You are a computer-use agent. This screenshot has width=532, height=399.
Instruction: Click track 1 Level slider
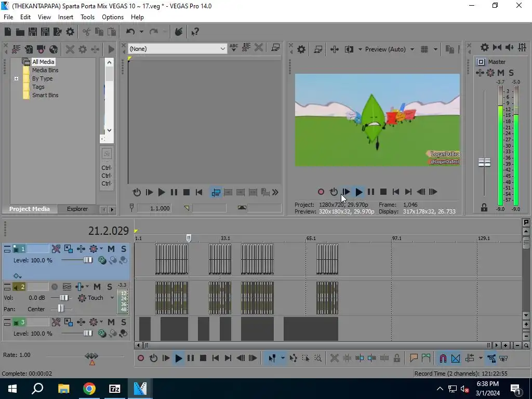pyautogui.click(x=88, y=260)
